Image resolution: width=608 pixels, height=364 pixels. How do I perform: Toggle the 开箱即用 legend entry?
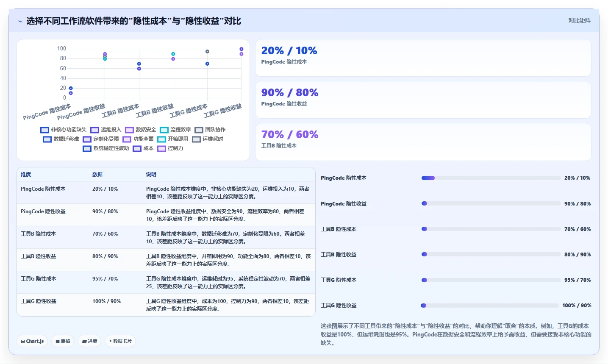(173, 139)
